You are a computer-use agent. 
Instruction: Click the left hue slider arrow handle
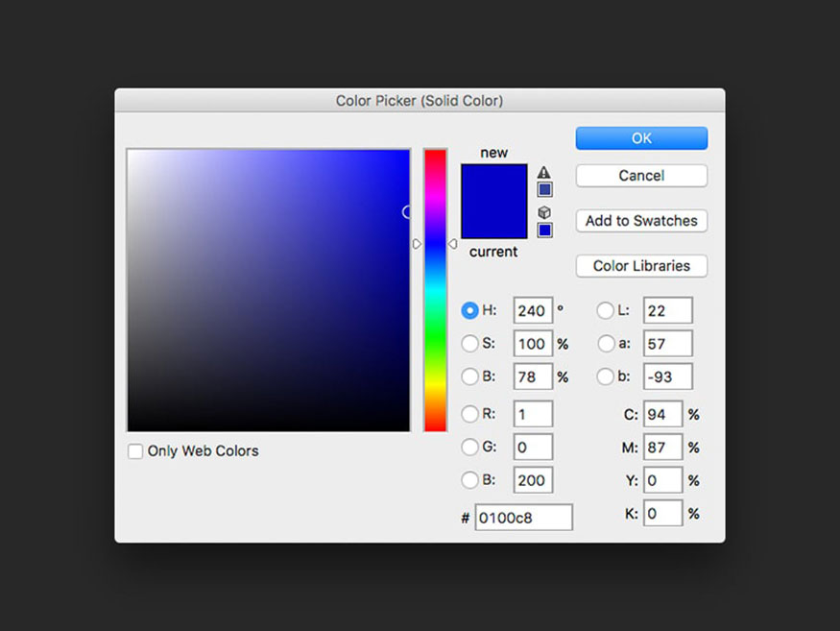pos(417,244)
